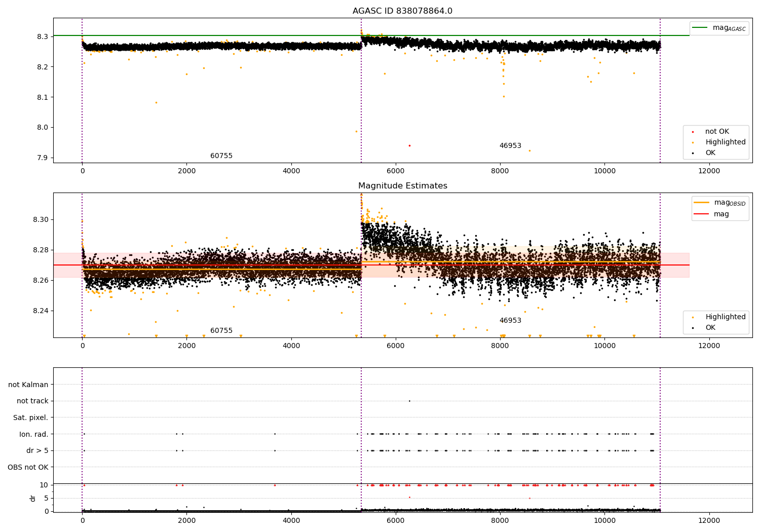Click the 7.9 y-tick on top plot

[x=43, y=158]
